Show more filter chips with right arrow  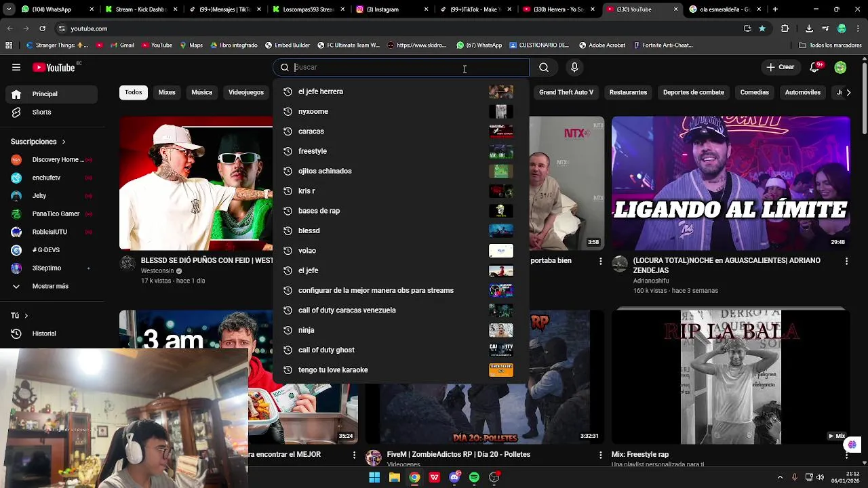coord(848,92)
